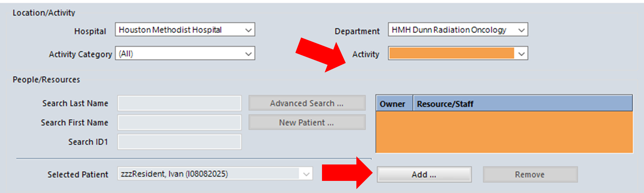Focus the Search First Name field

tap(179, 122)
